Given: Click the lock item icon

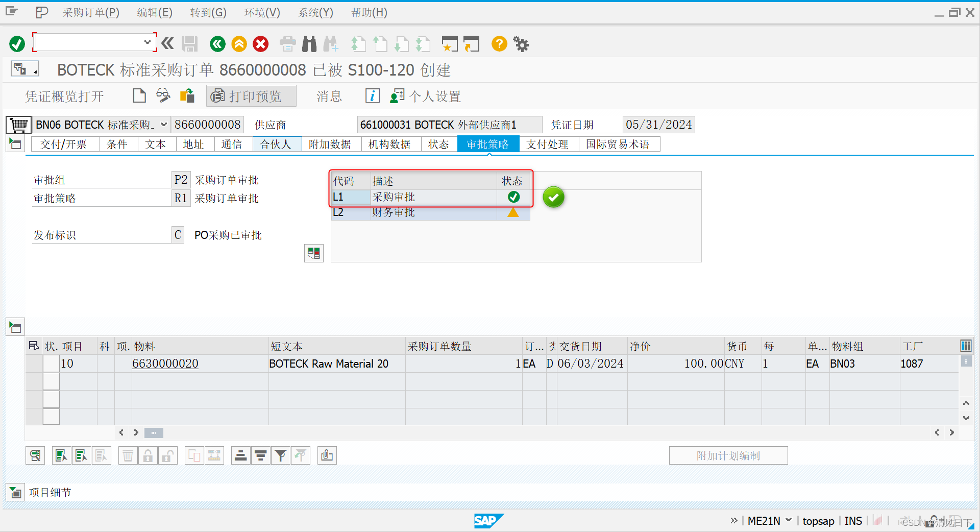Looking at the screenshot, I should tap(148, 455).
